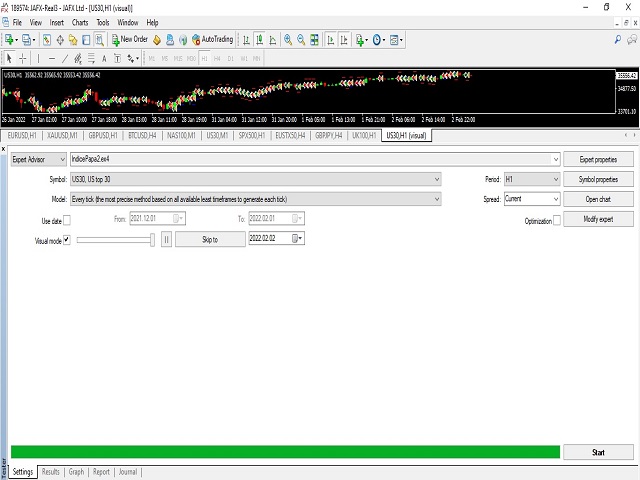Viewport: 640px width, 480px height.
Task: Tile chart windows icon
Action: (314, 40)
